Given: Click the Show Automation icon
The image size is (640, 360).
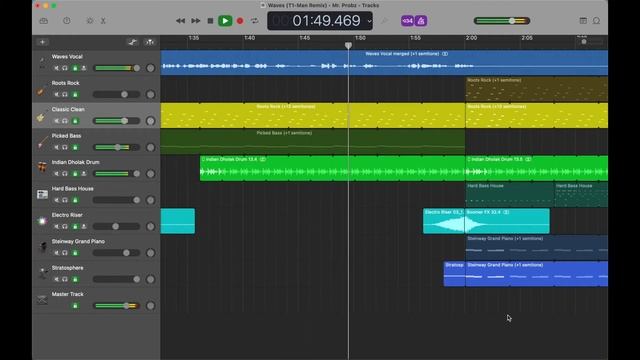Looking at the screenshot, I should (132, 42).
